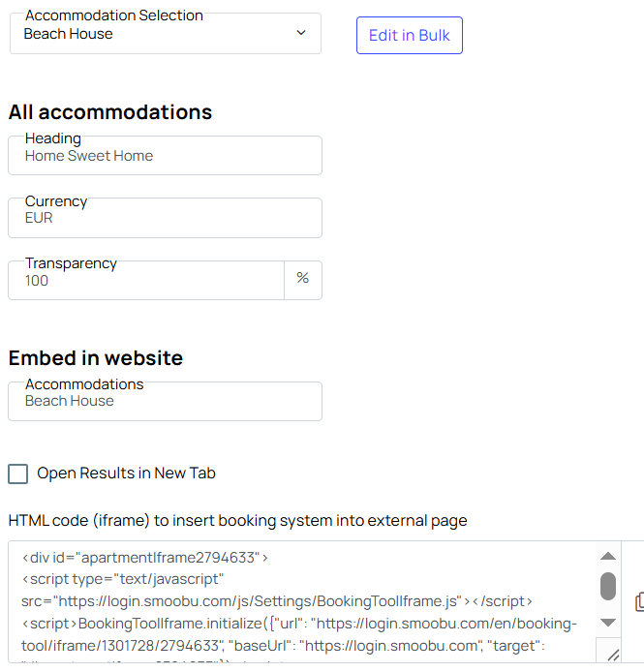The height and width of the screenshot is (672, 644).
Task: Click the 'Open Results in New Tab' label text
Action: [x=126, y=473]
